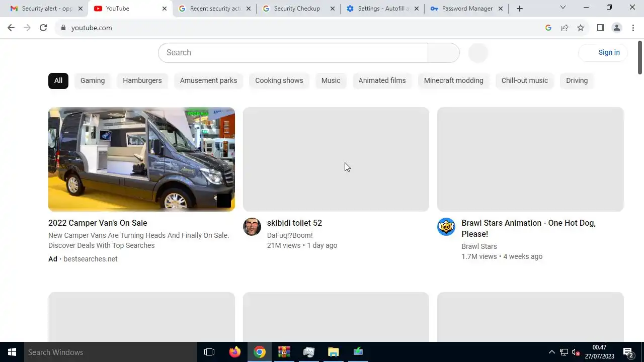
Task: View site info via the padlock icon
Action: point(63,28)
